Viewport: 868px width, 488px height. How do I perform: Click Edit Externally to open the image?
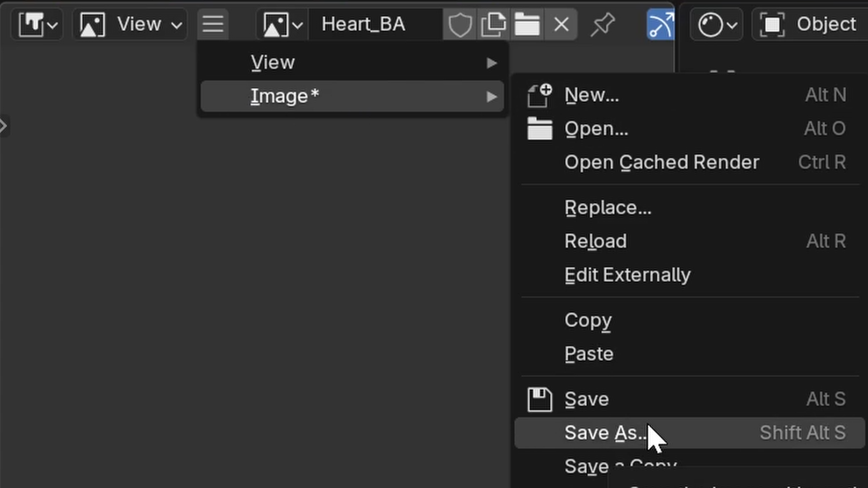(x=627, y=275)
